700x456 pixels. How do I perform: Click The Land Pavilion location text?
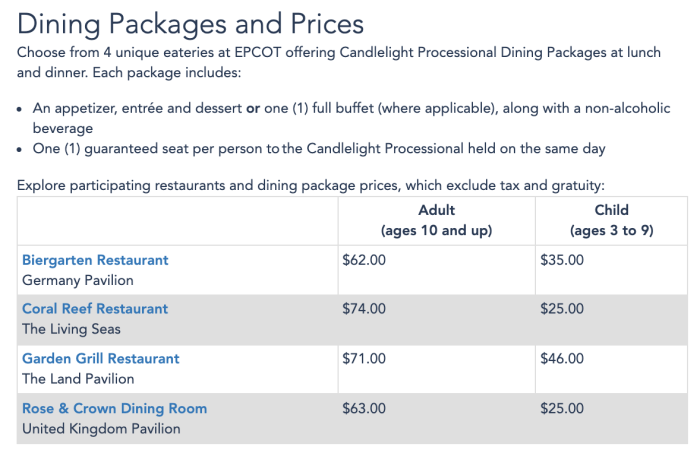78,379
